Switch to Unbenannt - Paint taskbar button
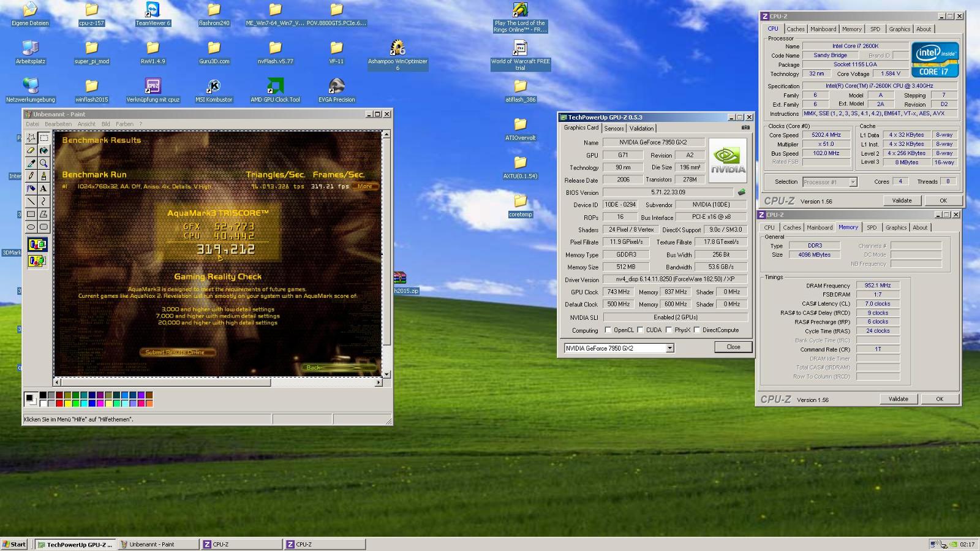 click(157, 544)
